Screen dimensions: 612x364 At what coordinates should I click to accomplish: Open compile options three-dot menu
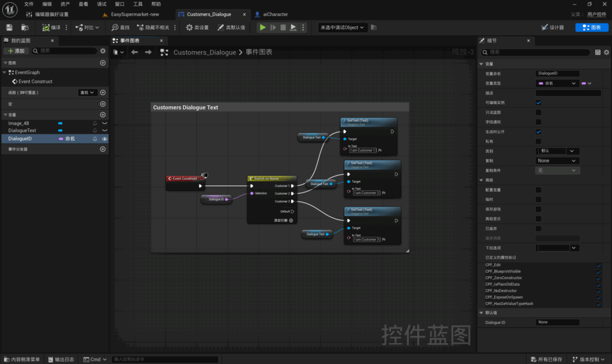pyautogui.click(x=66, y=27)
